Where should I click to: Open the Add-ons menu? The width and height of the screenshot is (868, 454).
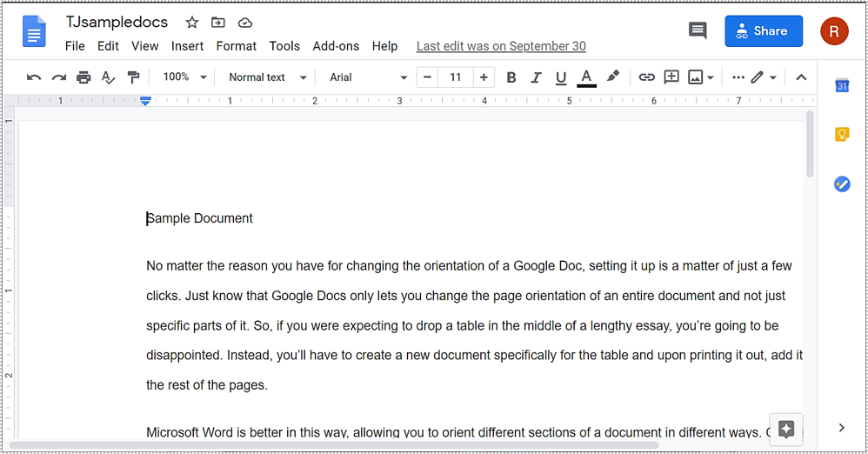tap(336, 46)
